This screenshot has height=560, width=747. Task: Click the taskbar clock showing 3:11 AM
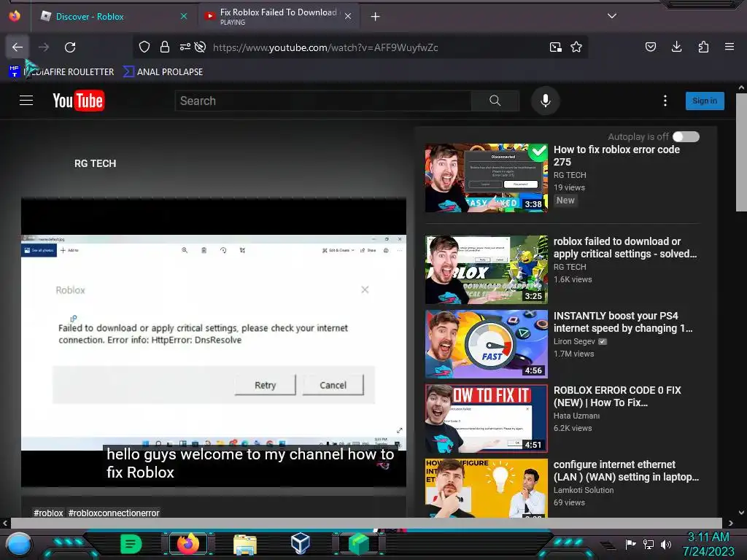(708, 544)
